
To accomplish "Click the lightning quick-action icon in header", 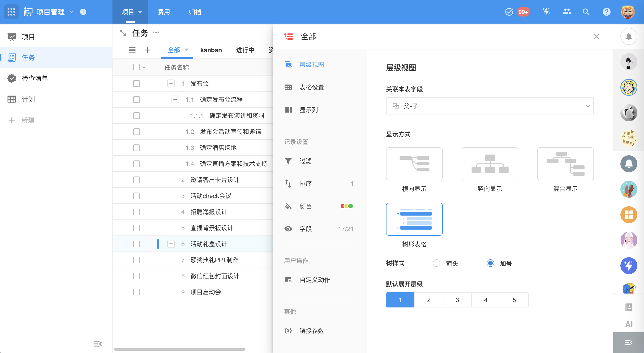I will [x=546, y=12].
